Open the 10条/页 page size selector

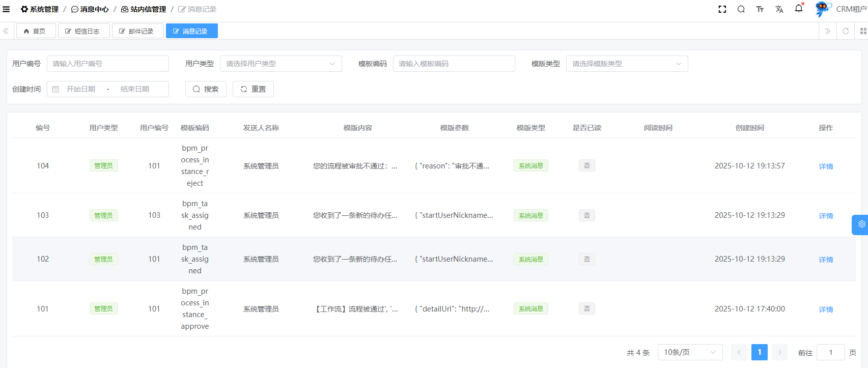click(x=690, y=352)
